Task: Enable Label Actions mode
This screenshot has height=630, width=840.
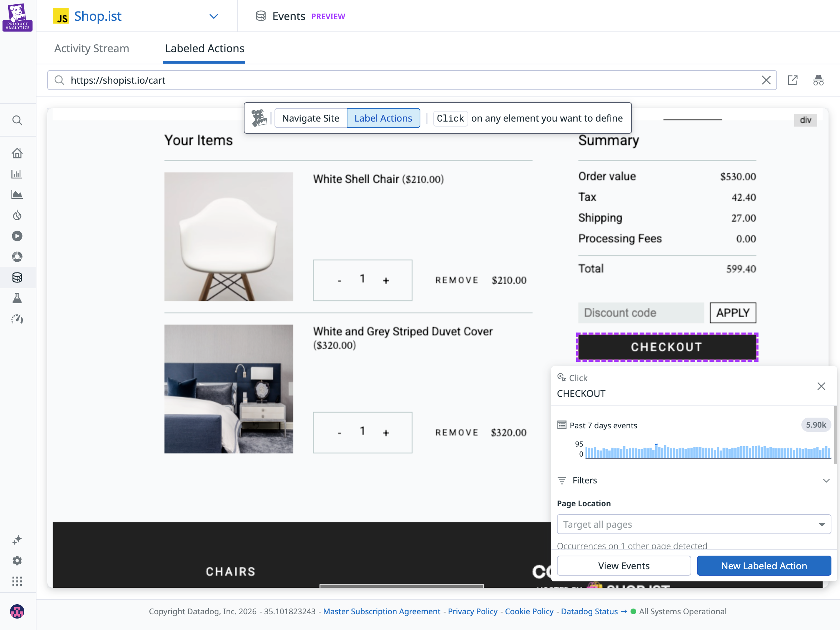Action: coord(383,118)
